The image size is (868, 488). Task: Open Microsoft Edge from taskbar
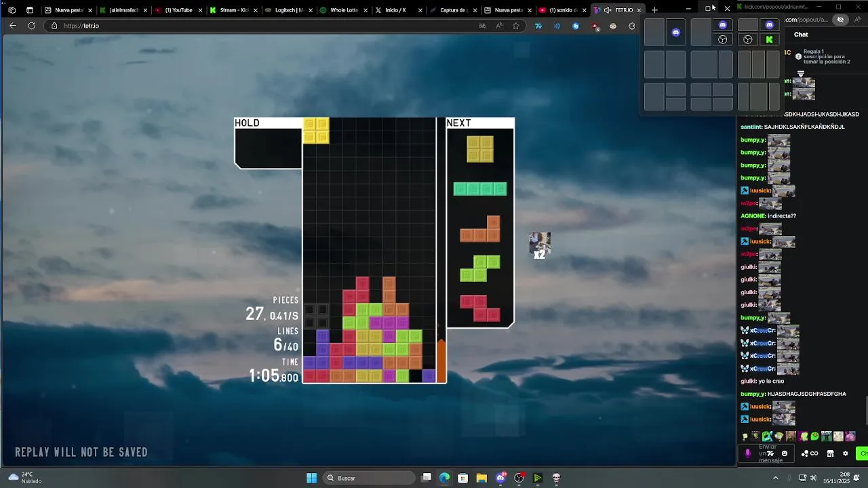point(444,478)
